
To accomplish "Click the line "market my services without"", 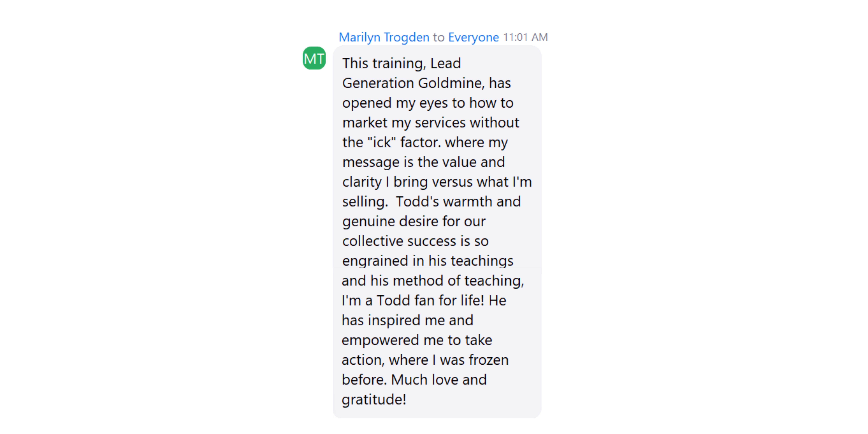I will point(431,123).
